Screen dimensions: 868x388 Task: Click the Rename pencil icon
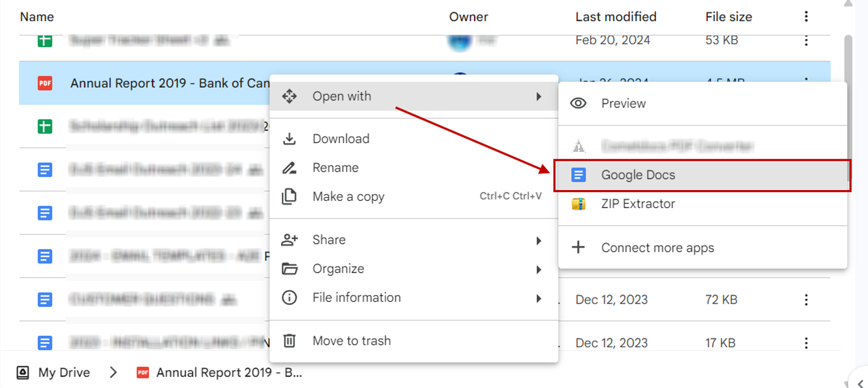click(289, 168)
